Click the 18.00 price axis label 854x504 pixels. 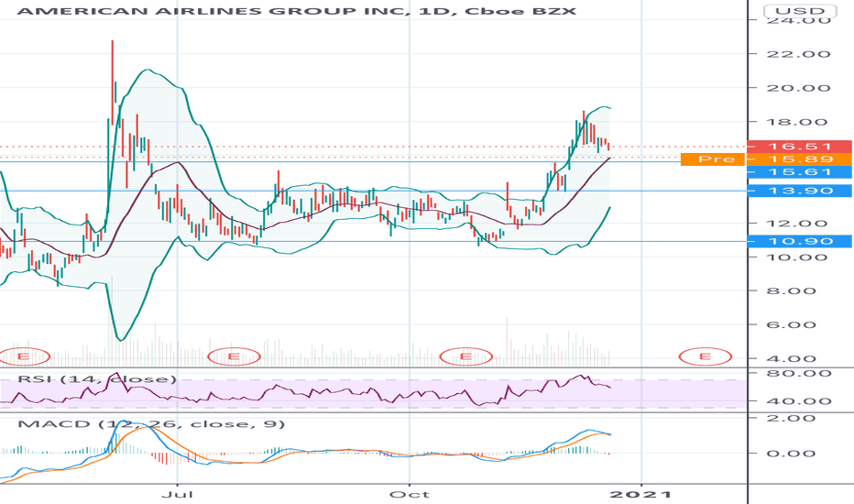[x=798, y=122]
